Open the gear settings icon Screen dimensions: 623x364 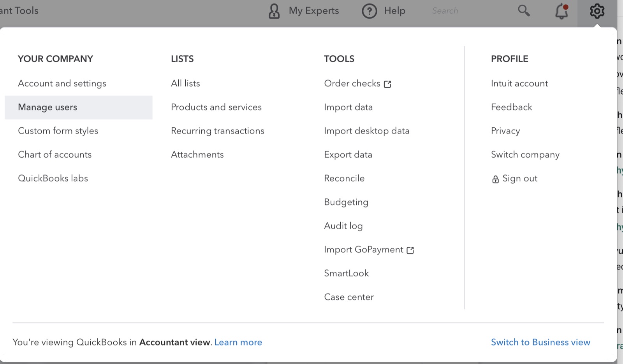597,11
